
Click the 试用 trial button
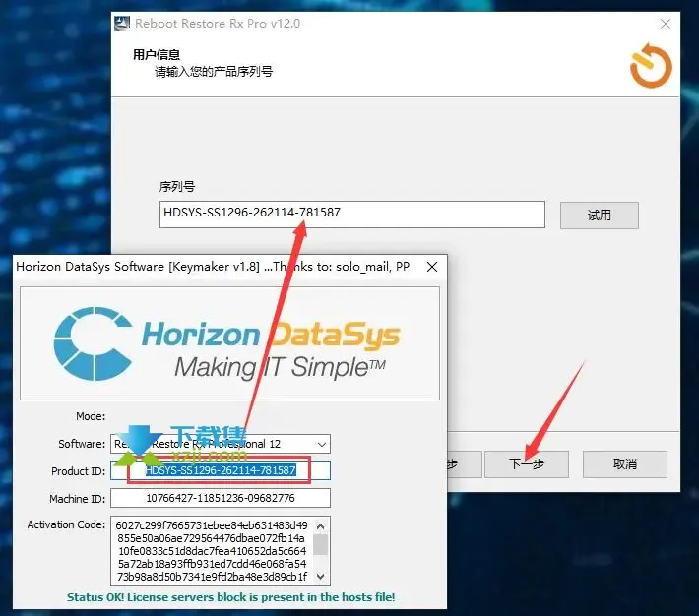tap(599, 216)
